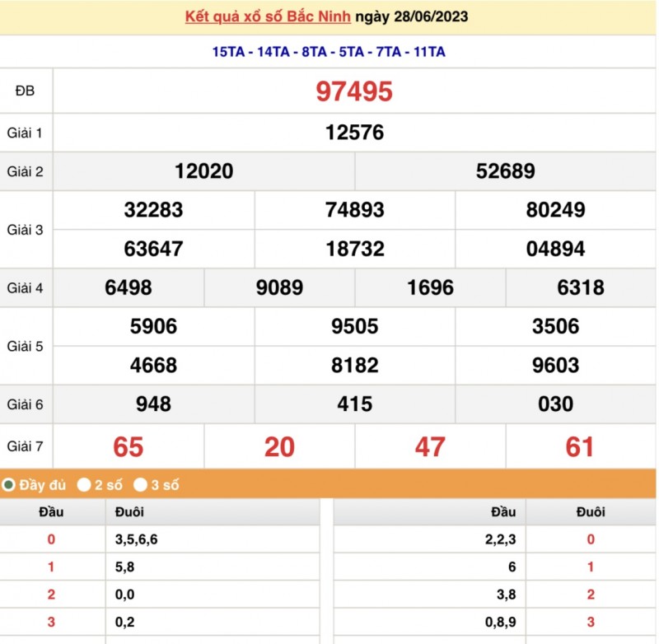Click the Đầu header in the left table

click(x=50, y=512)
